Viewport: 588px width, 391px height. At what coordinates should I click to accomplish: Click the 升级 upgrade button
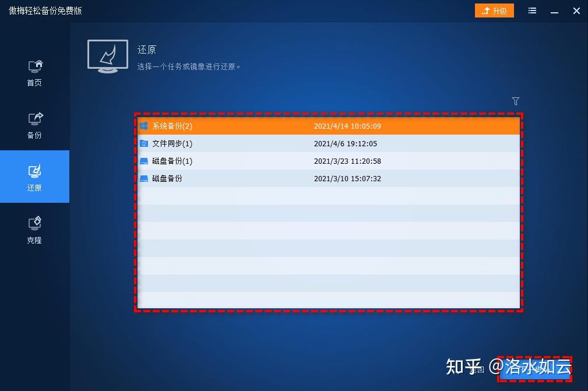pyautogui.click(x=494, y=10)
